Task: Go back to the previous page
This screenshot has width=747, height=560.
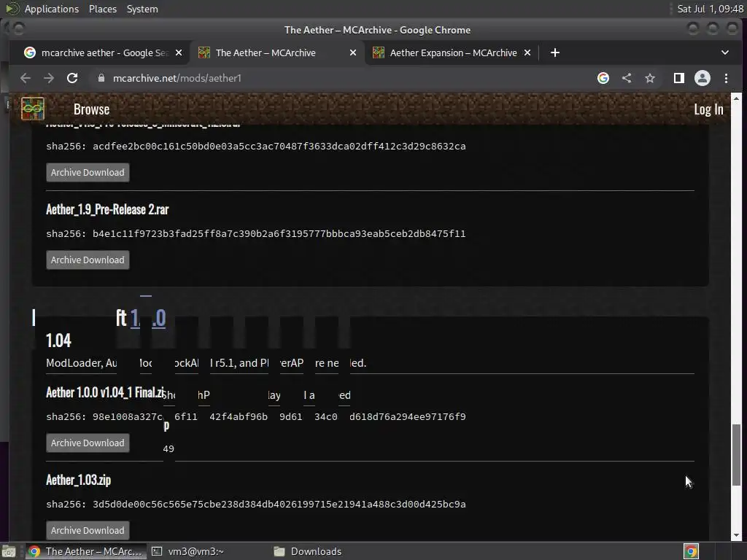Action: pos(26,78)
